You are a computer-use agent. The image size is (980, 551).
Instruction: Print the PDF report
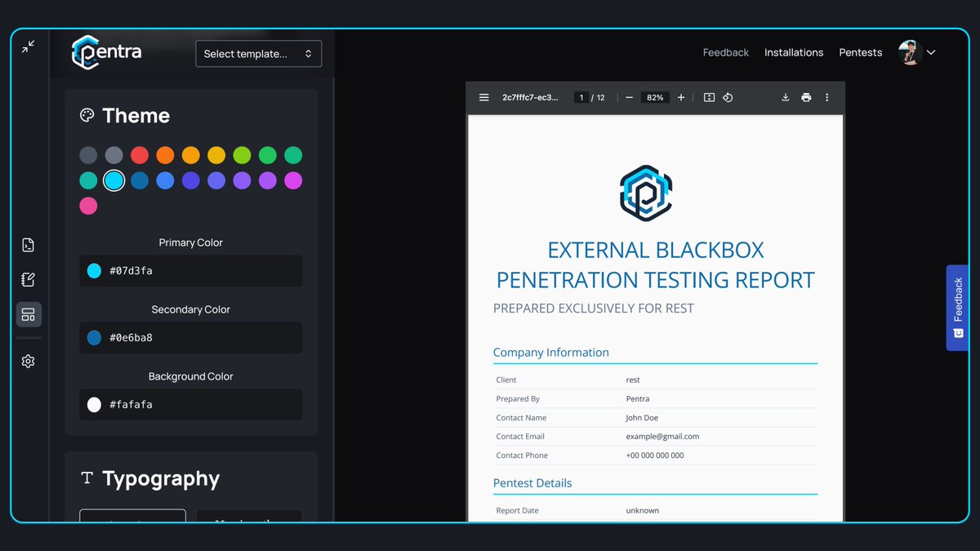click(x=806, y=97)
